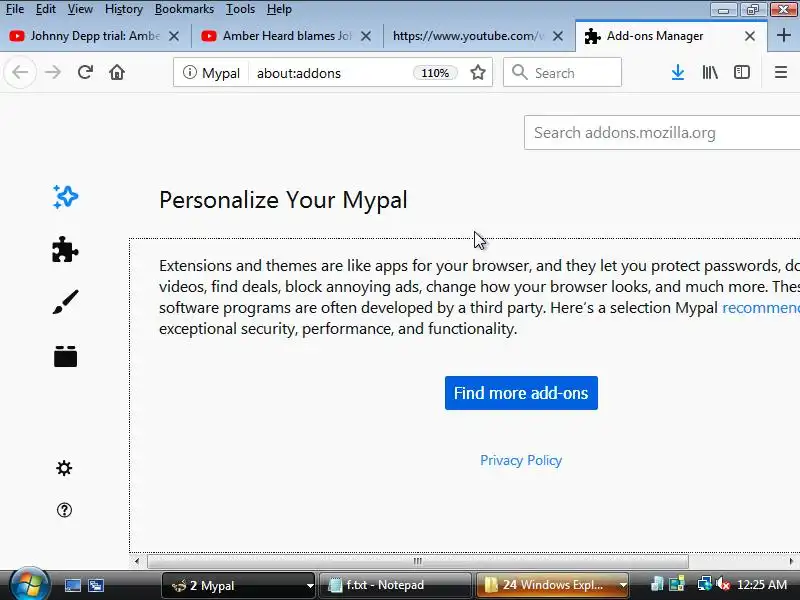Click the scrollbar right arrow

tap(791, 561)
